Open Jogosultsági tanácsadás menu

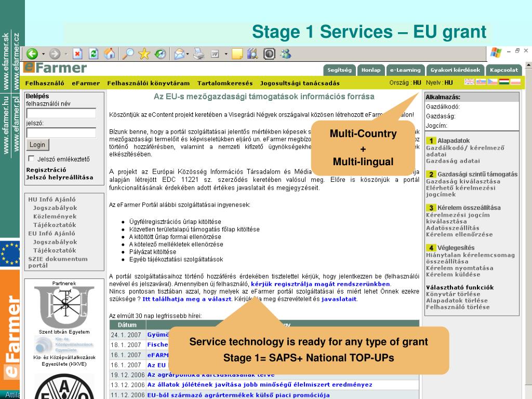click(x=300, y=83)
